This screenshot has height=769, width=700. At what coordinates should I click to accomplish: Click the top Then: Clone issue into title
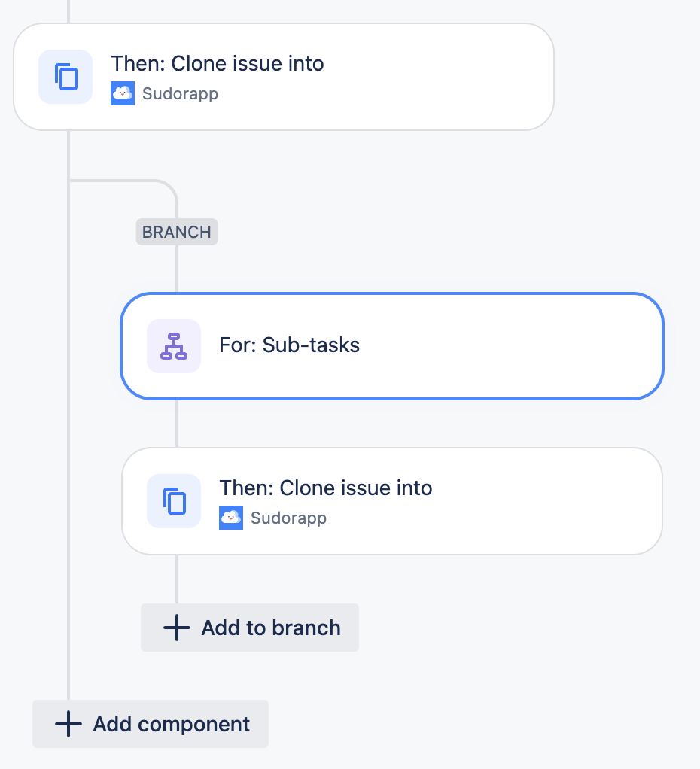point(218,64)
